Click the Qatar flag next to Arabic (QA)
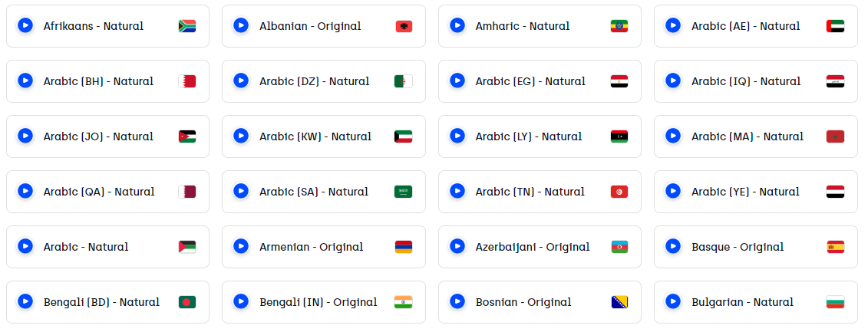 pos(187,192)
